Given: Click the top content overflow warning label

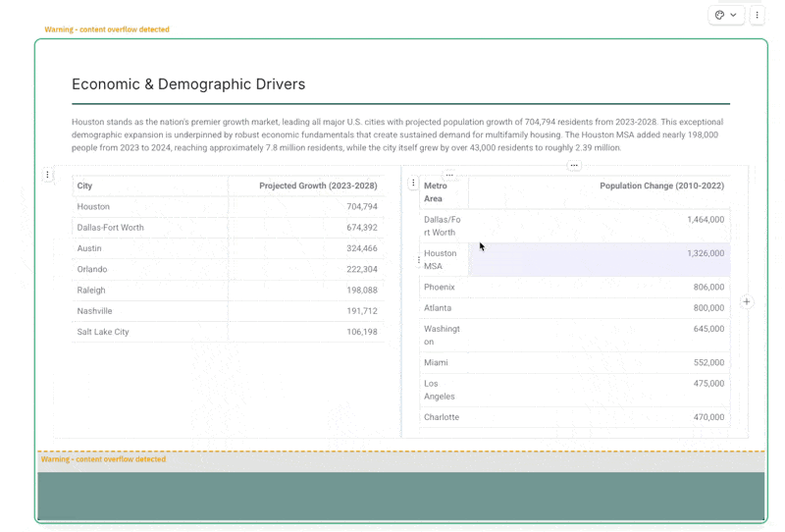Looking at the screenshot, I should [107, 29].
